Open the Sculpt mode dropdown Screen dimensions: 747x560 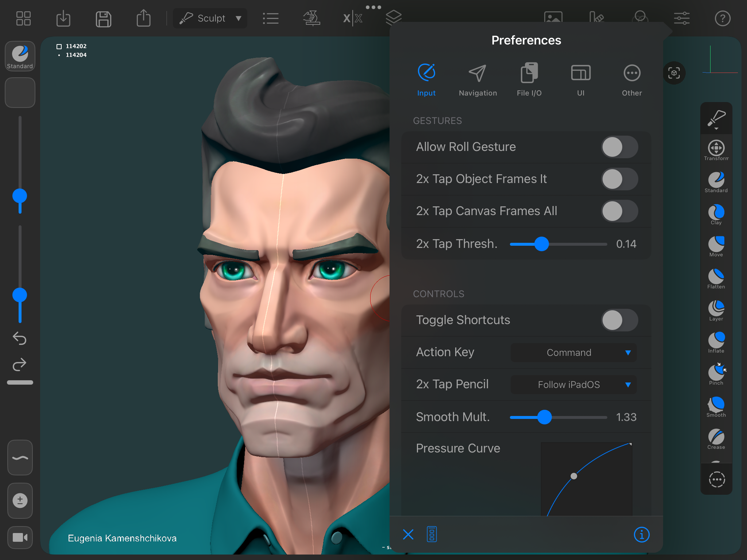coord(210,18)
